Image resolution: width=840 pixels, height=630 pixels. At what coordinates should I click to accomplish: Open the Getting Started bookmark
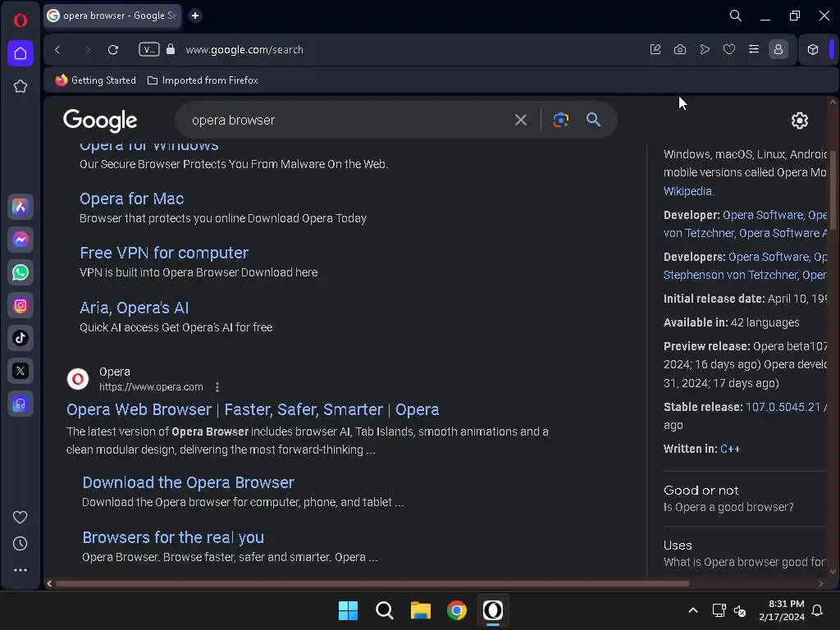pyautogui.click(x=96, y=80)
